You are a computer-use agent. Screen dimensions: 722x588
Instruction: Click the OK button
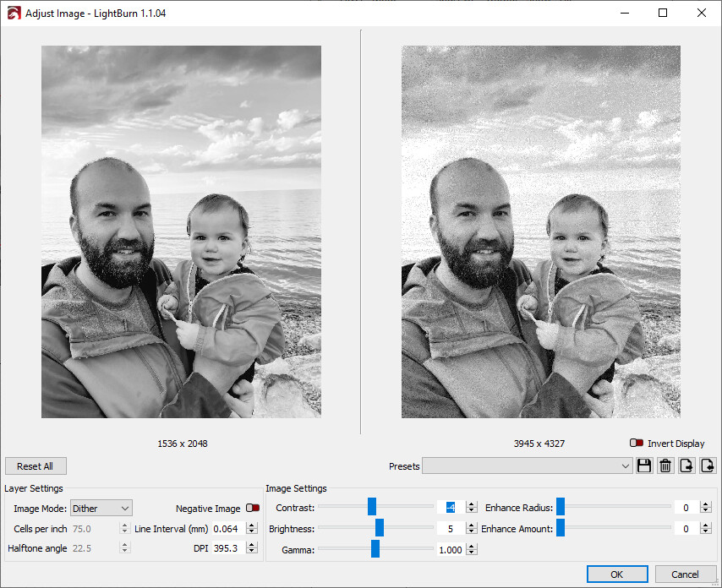617,574
